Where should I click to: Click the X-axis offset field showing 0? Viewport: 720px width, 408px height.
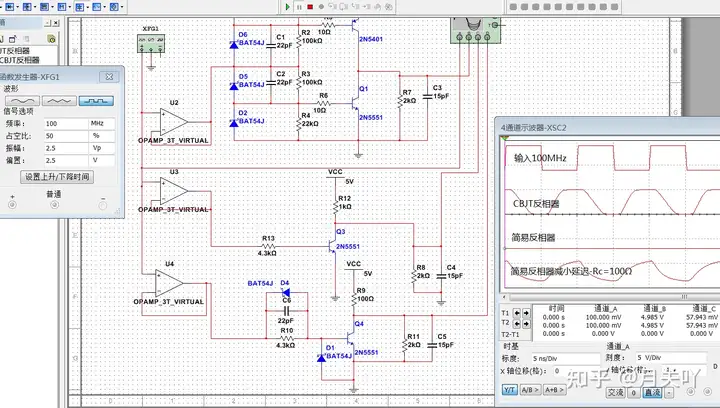click(577, 370)
